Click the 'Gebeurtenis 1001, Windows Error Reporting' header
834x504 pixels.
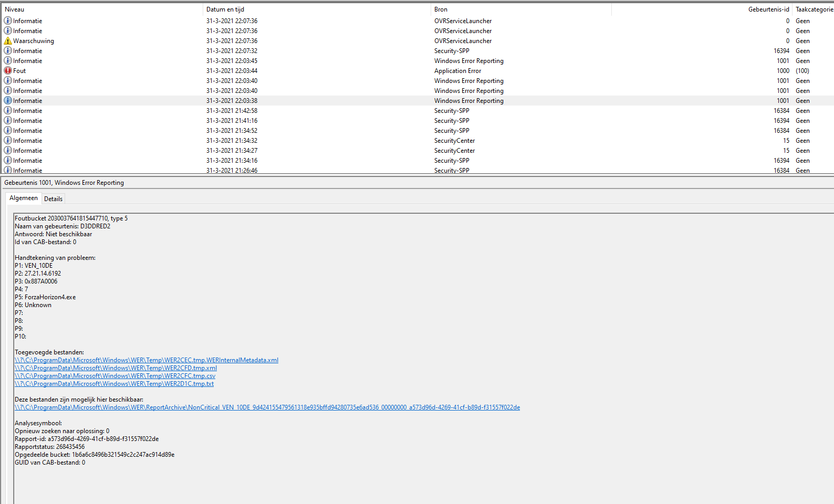64,183
